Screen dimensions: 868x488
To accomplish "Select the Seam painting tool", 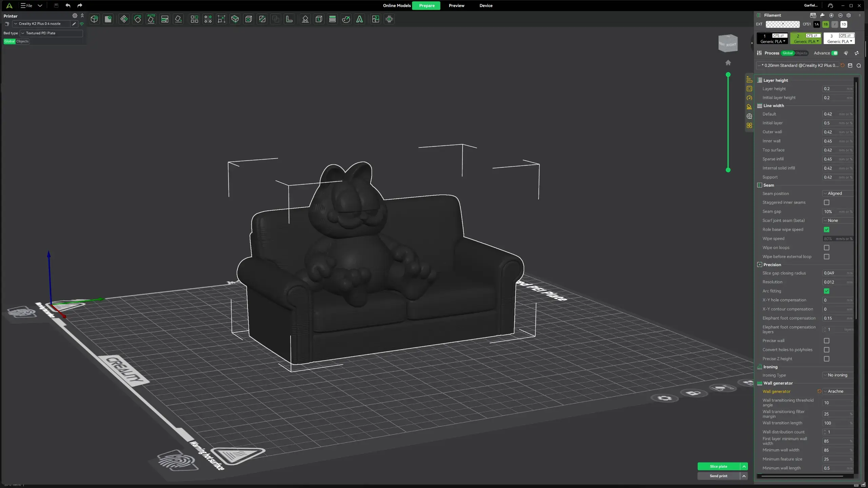I will click(x=319, y=19).
